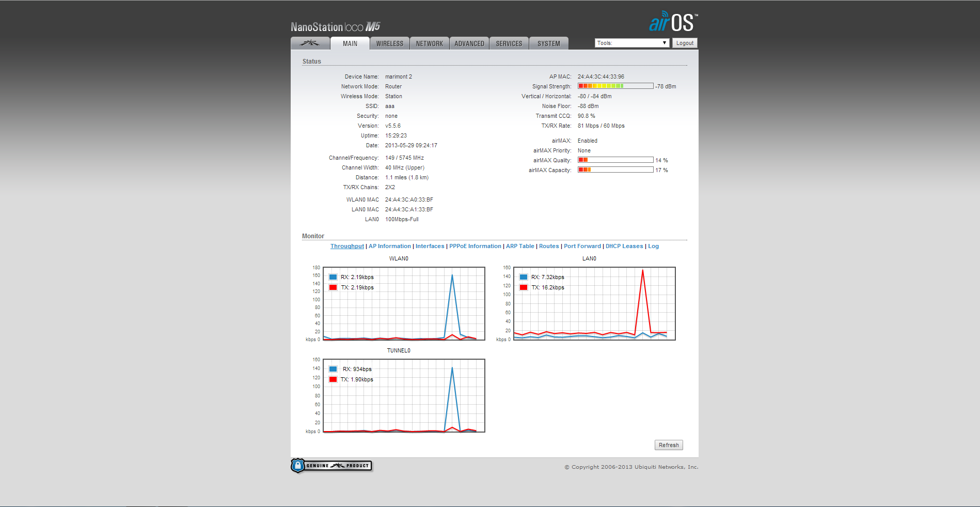Click the WLAN0 TX red legend swatch
The height and width of the screenshot is (507, 980).
[x=333, y=287]
